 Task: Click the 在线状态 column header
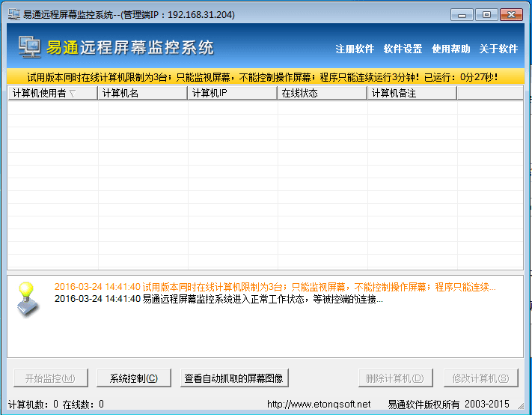click(x=322, y=94)
